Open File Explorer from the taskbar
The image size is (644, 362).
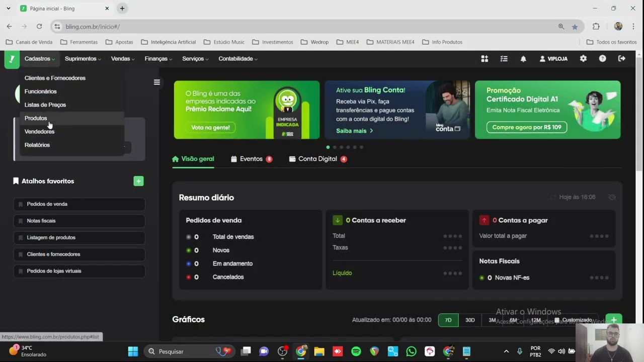tap(319, 351)
